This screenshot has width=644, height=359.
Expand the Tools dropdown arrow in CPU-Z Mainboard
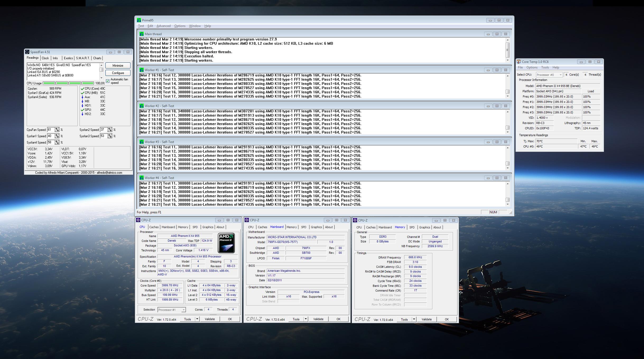tap(305, 319)
